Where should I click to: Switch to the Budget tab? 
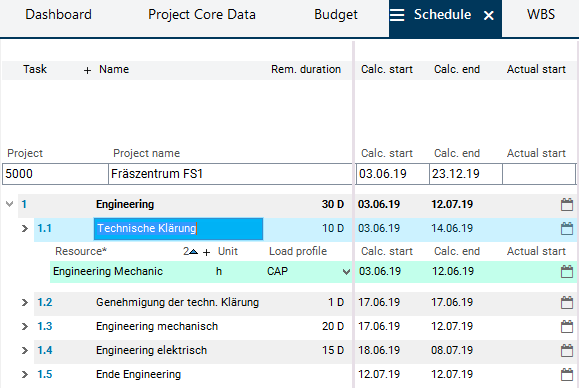336,14
